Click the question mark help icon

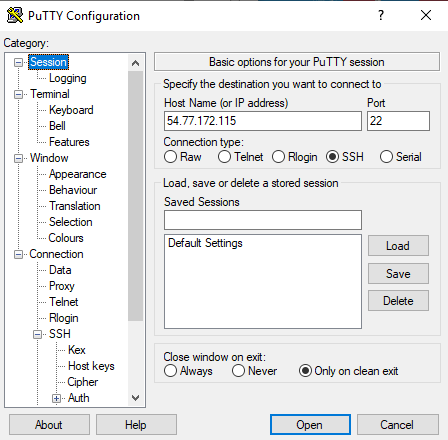click(x=381, y=15)
